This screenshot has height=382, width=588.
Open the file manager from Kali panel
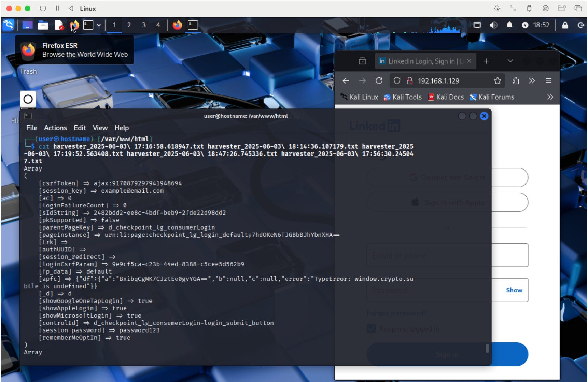(43, 25)
